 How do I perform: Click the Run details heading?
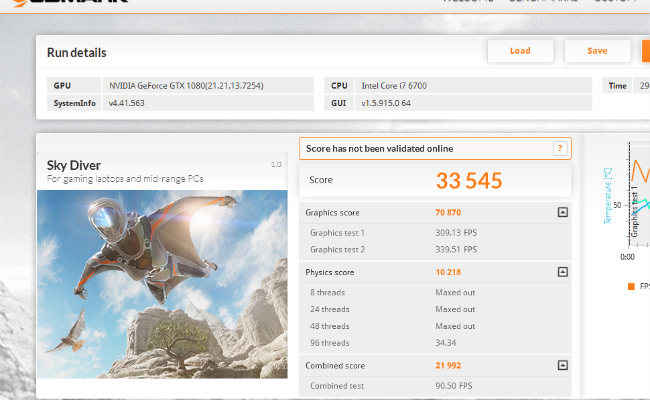76,53
